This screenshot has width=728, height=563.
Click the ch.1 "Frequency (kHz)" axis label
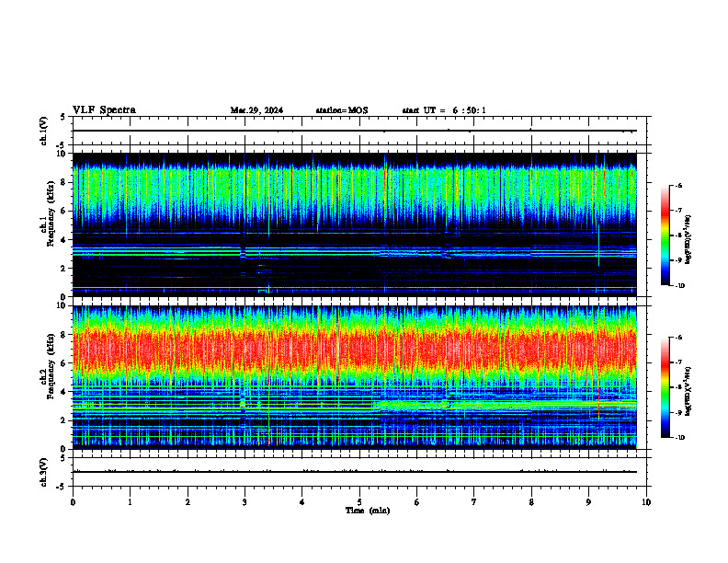51,213
